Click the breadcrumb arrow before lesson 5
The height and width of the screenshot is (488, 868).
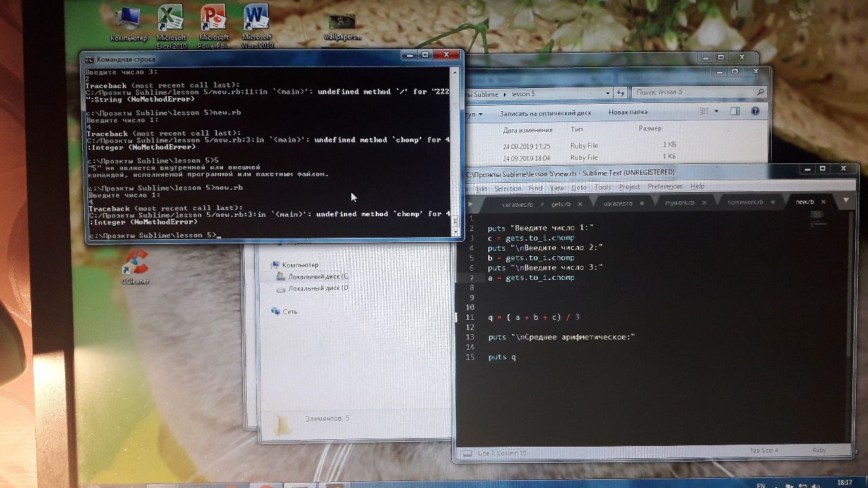(x=505, y=94)
